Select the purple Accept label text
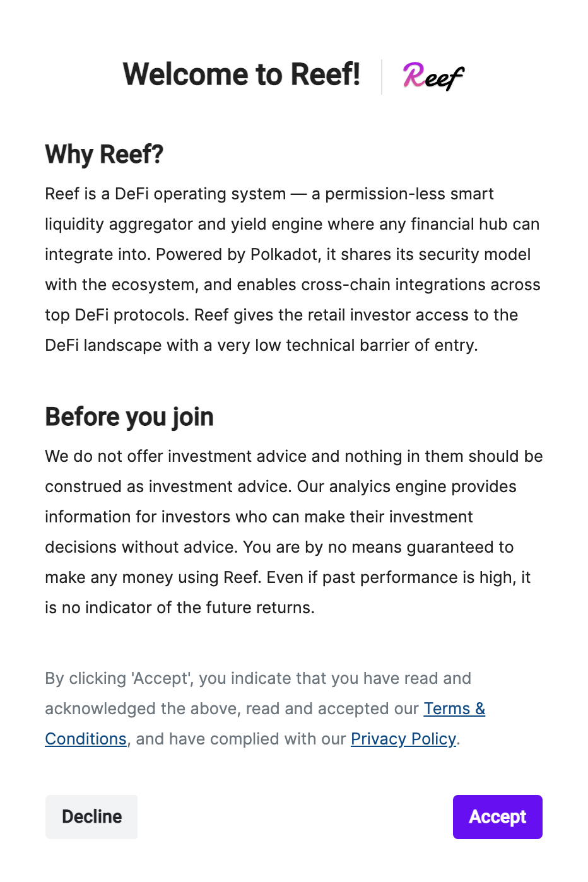The image size is (588, 882). pos(497,817)
